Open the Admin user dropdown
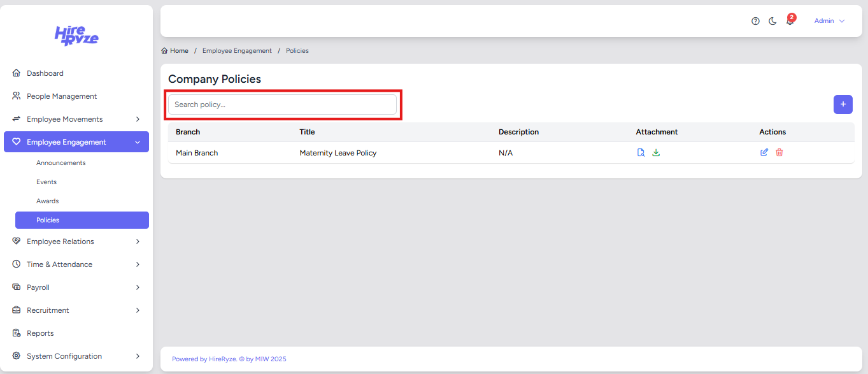Viewport: 868px width, 374px height. click(829, 21)
